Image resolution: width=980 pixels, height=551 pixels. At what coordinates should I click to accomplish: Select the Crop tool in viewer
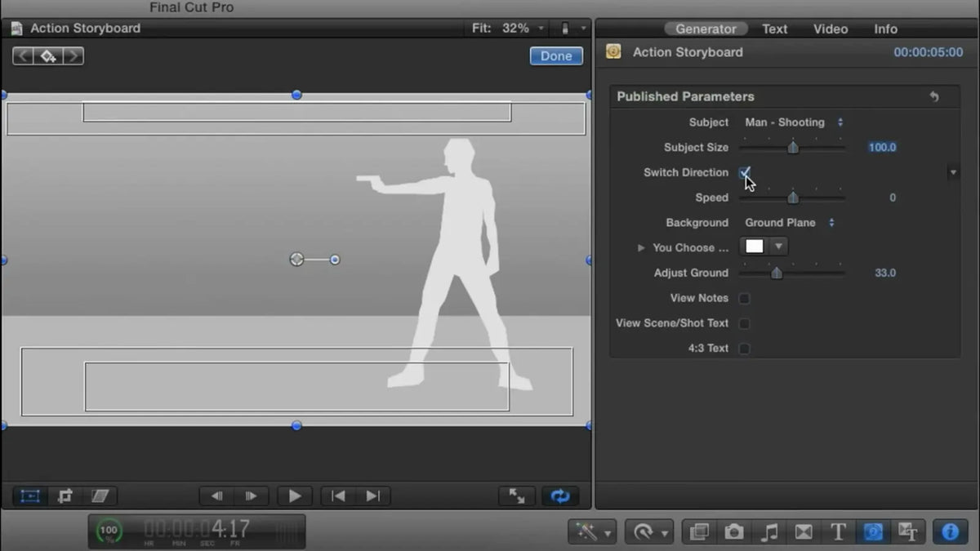(x=65, y=495)
